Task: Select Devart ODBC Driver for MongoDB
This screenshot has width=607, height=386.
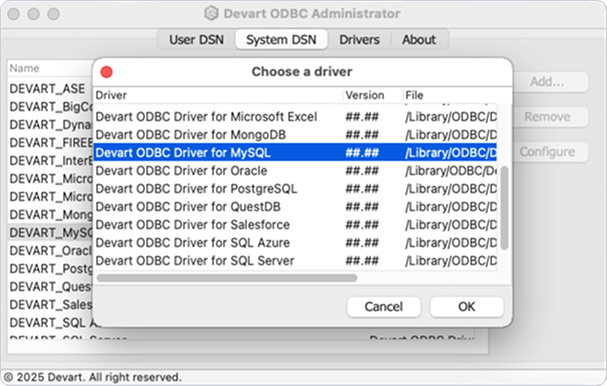Action: (x=295, y=135)
